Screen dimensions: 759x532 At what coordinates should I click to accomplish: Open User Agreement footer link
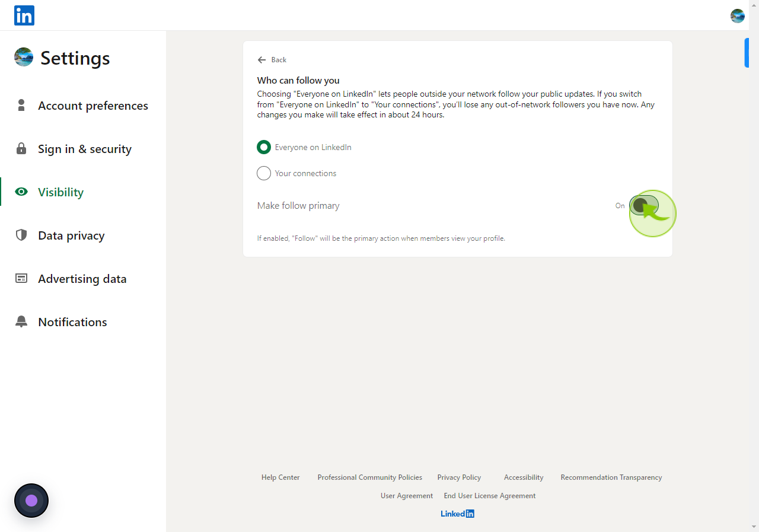(407, 496)
